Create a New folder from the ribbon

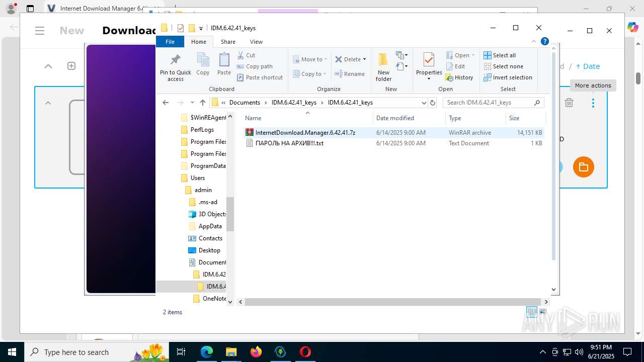click(x=383, y=67)
